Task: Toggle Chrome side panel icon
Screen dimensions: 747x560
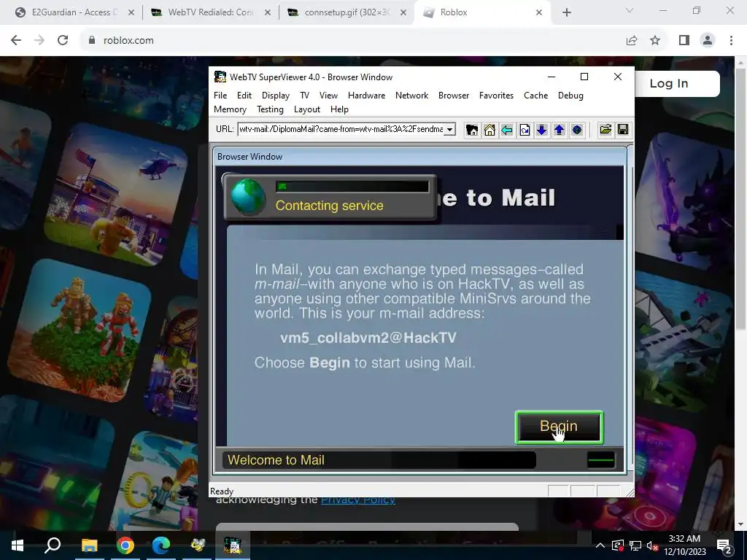Action: [x=684, y=41]
